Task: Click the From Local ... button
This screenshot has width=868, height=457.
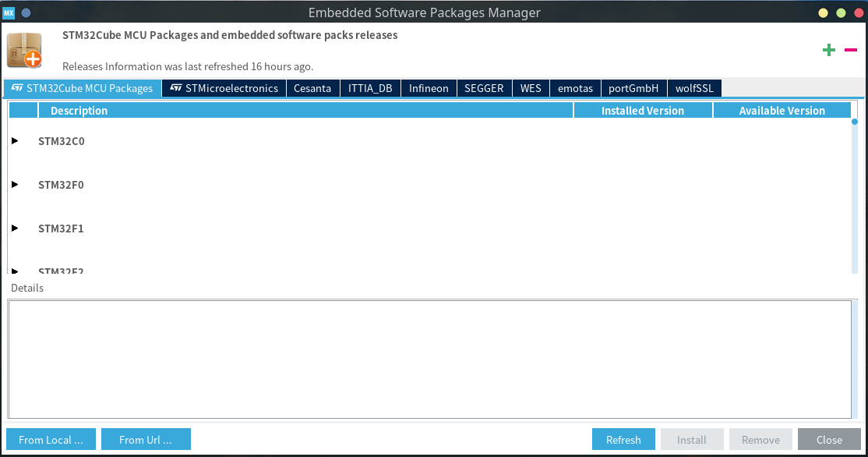Action: [51, 439]
